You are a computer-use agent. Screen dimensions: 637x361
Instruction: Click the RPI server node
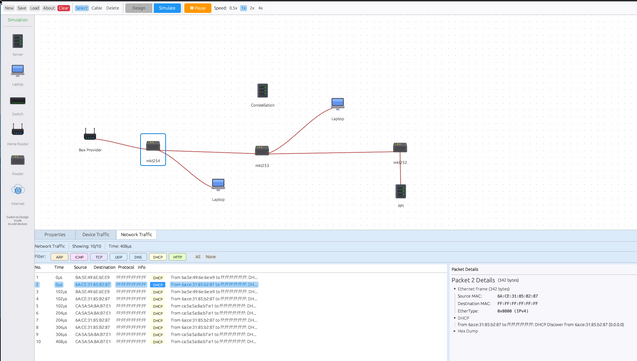[401, 191]
